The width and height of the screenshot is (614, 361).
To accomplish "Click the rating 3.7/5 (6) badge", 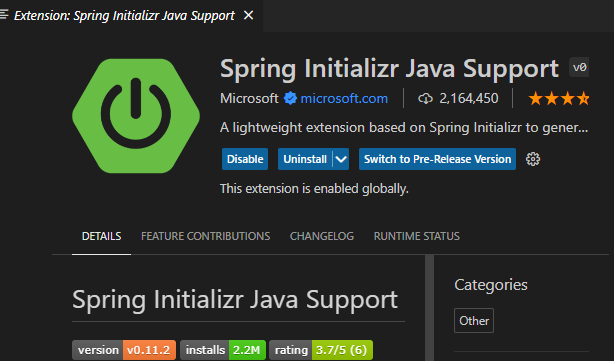I will [321, 350].
